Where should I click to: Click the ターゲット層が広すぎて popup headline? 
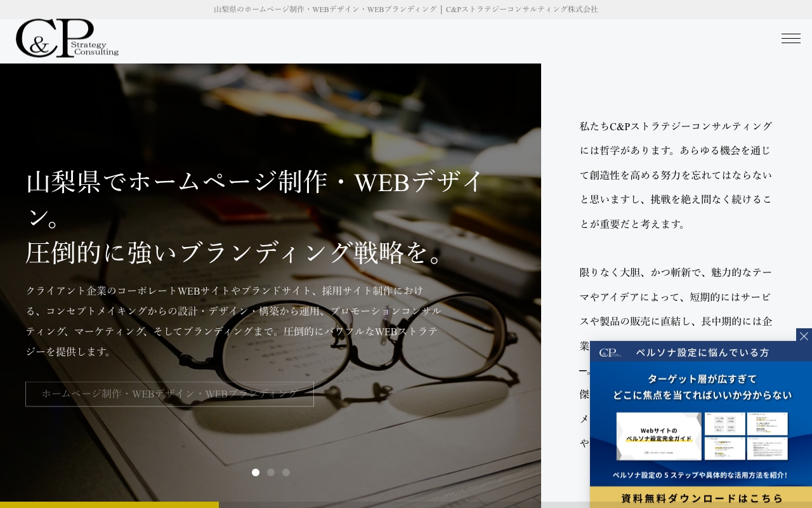[702, 387]
